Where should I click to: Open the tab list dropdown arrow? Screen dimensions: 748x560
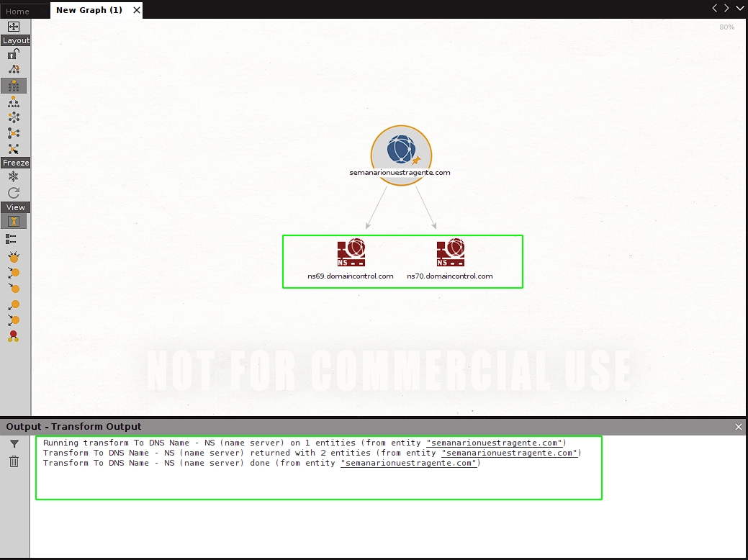tap(740, 8)
